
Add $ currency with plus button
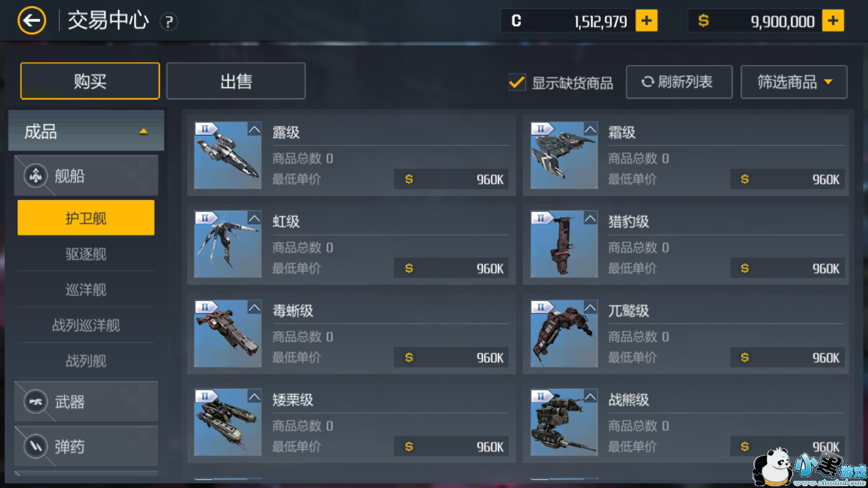coord(832,21)
